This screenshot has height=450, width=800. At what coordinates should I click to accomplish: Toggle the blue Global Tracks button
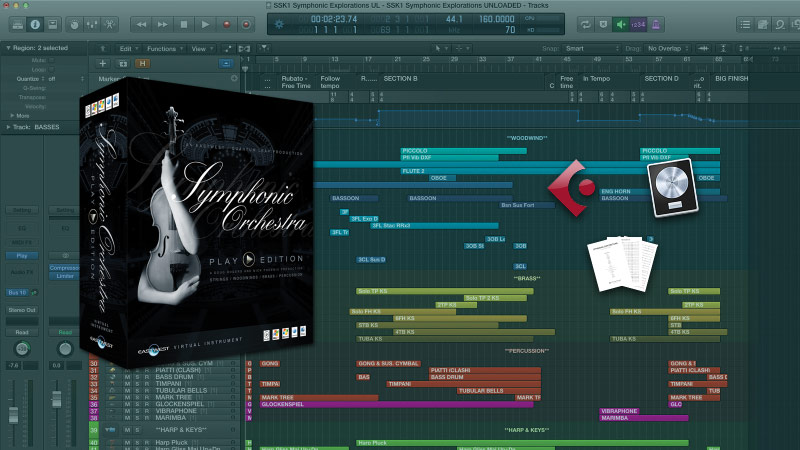[226, 63]
